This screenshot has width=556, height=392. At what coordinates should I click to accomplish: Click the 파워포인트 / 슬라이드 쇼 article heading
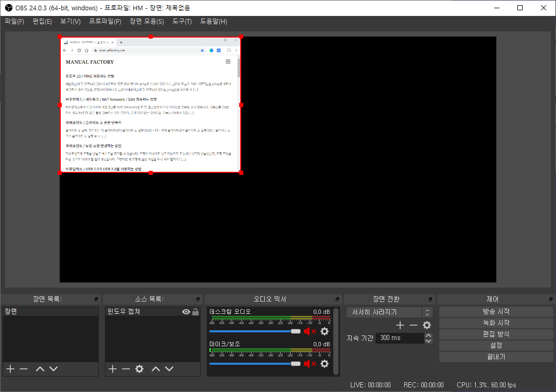tap(93, 123)
